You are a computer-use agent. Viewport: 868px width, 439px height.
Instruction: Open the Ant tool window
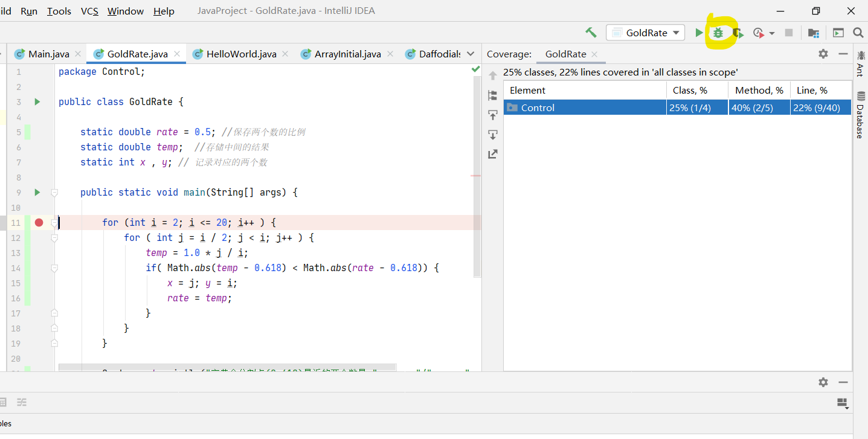click(860, 63)
